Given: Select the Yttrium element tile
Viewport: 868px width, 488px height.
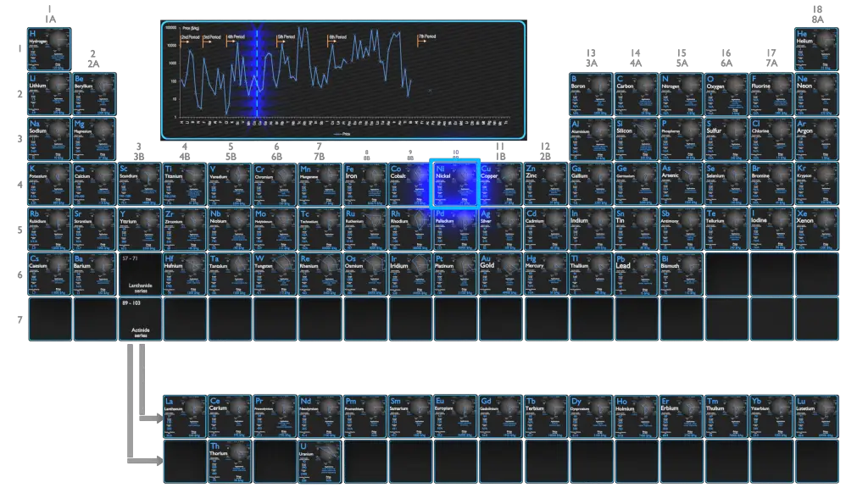Looking at the screenshot, I should pyautogui.click(x=140, y=229).
